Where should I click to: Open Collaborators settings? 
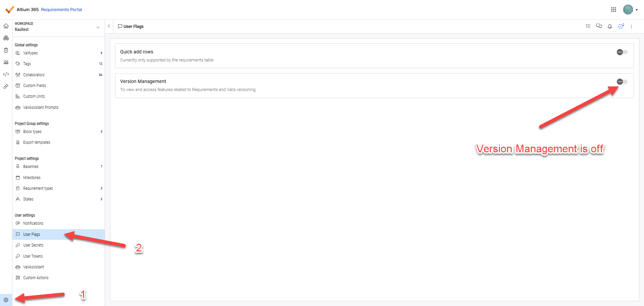[58, 75]
